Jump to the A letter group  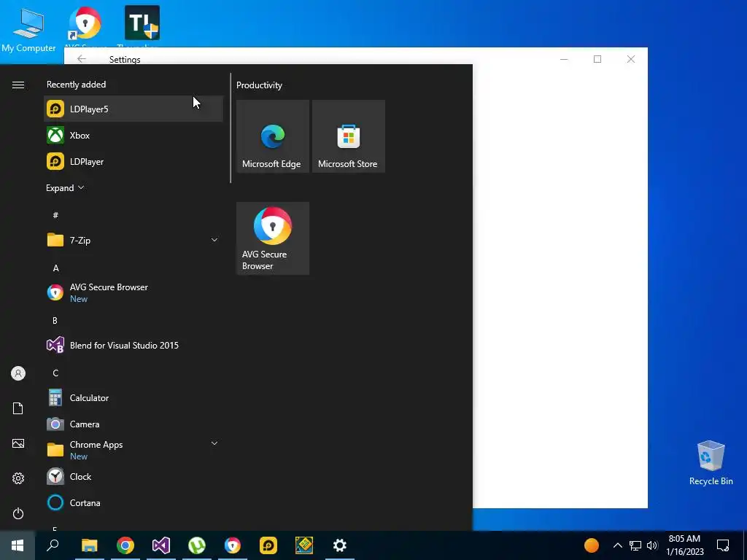[55, 268]
